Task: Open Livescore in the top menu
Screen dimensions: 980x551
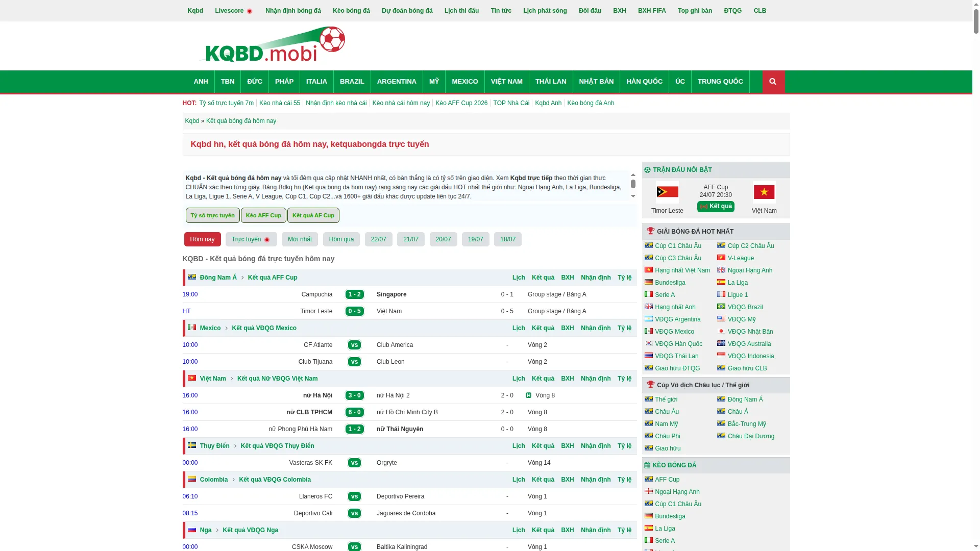Action: point(234,11)
